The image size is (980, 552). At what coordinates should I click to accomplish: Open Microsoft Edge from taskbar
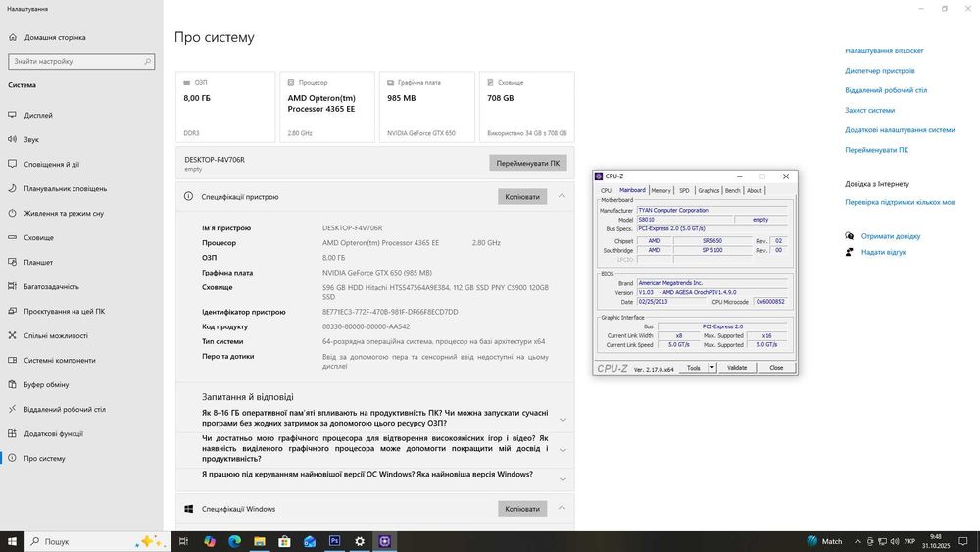coord(234,541)
